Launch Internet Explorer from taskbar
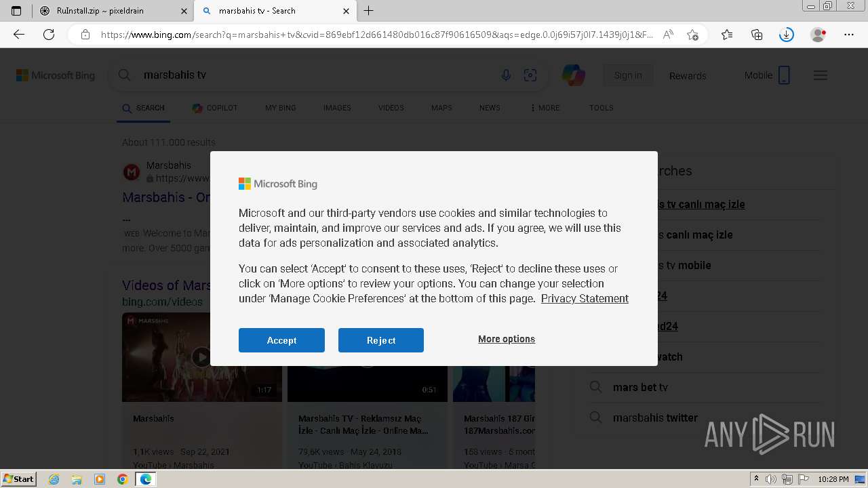The image size is (868, 488). (x=54, y=479)
